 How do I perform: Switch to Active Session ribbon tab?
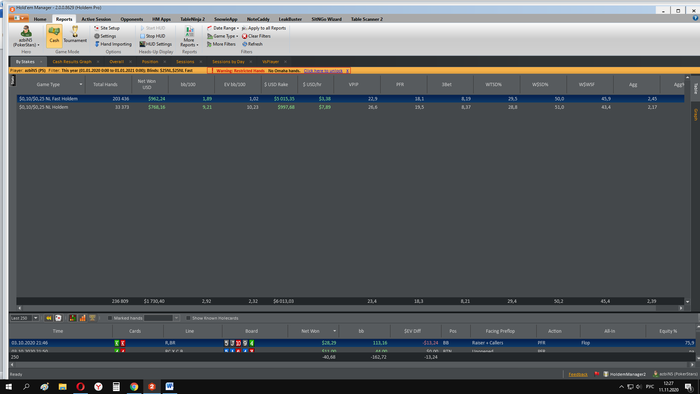click(x=96, y=19)
